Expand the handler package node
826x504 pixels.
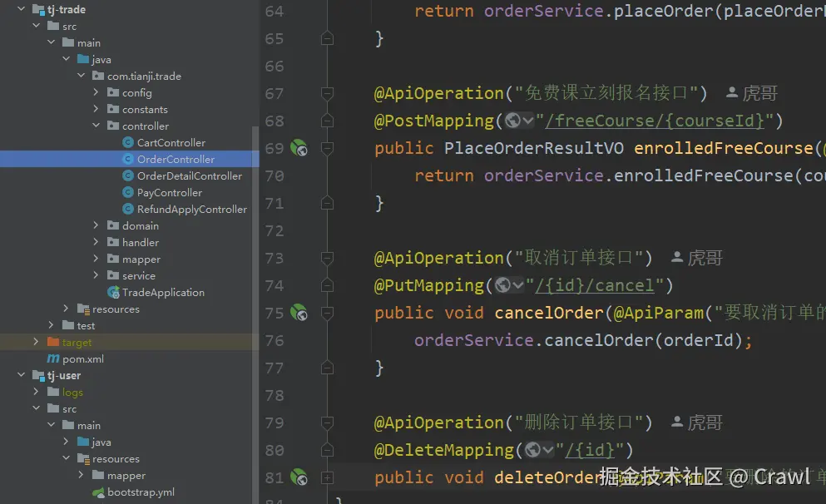coord(96,242)
